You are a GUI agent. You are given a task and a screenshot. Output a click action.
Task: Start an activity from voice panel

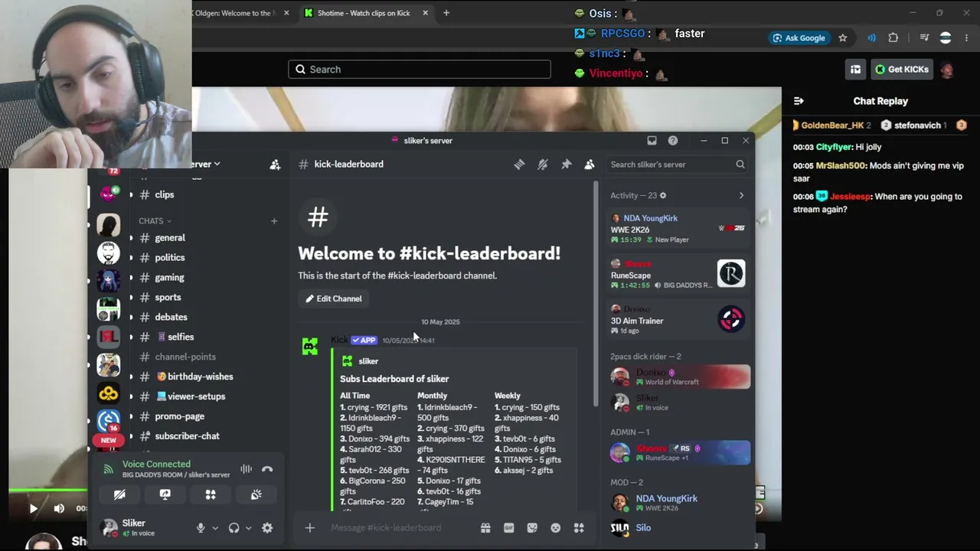tap(211, 495)
